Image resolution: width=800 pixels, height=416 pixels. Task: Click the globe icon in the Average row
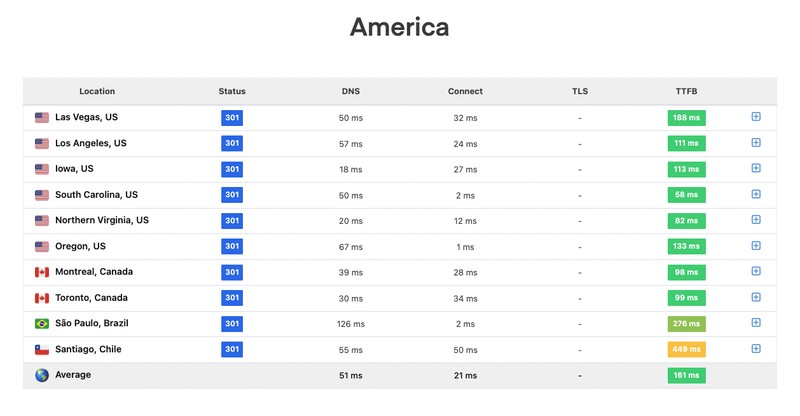tap(42, 376)
